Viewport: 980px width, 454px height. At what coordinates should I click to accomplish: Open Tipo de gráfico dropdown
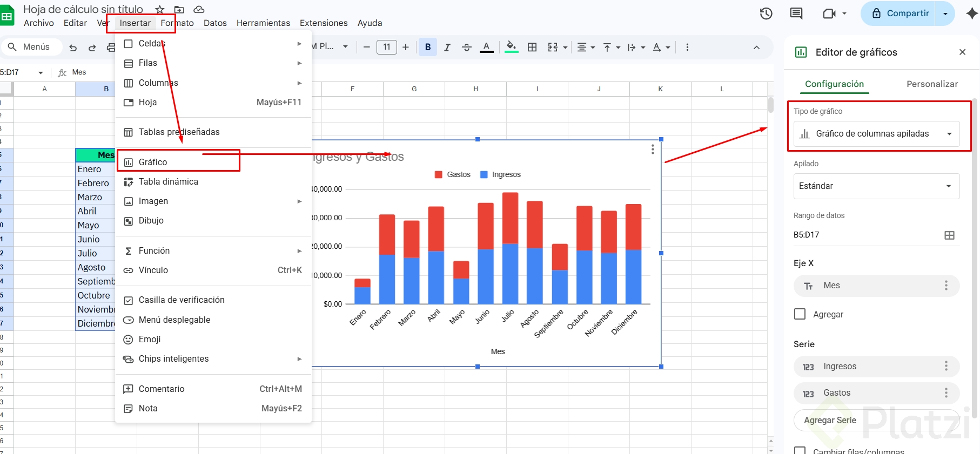(876, 134)
